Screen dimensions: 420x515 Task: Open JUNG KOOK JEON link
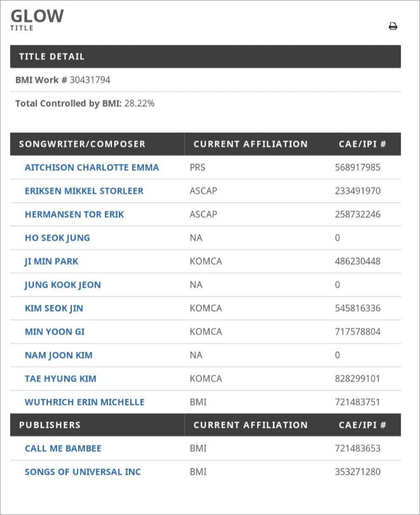[x=63, y=285]
